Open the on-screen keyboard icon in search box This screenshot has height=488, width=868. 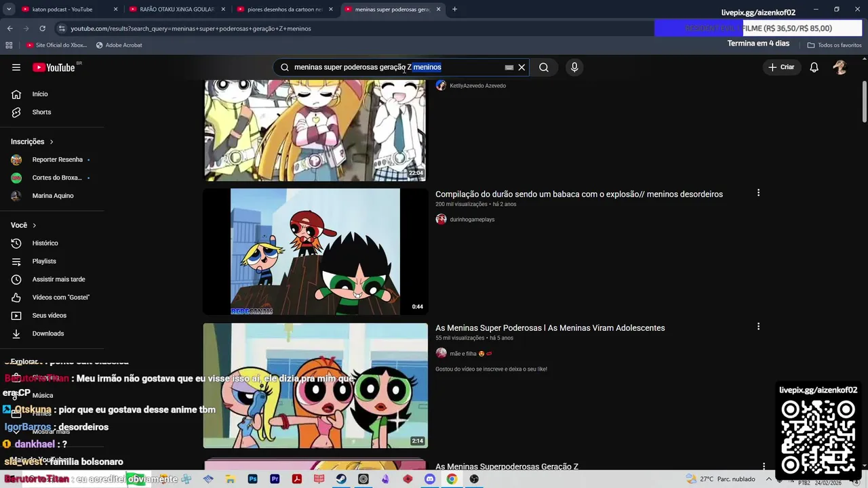(x=509, y=67)
